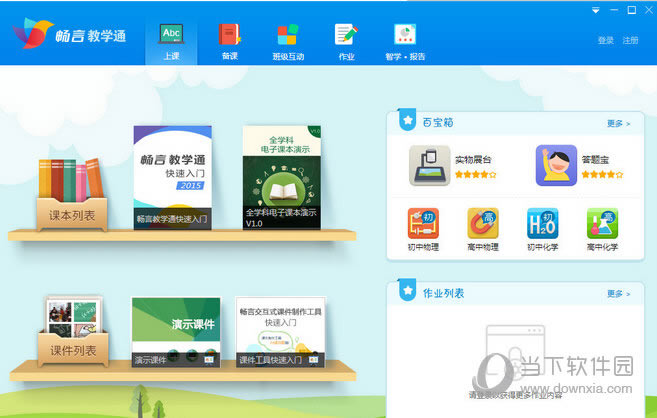
Task: Open the 答题宝 icon
Action: [x=556, y=165]
